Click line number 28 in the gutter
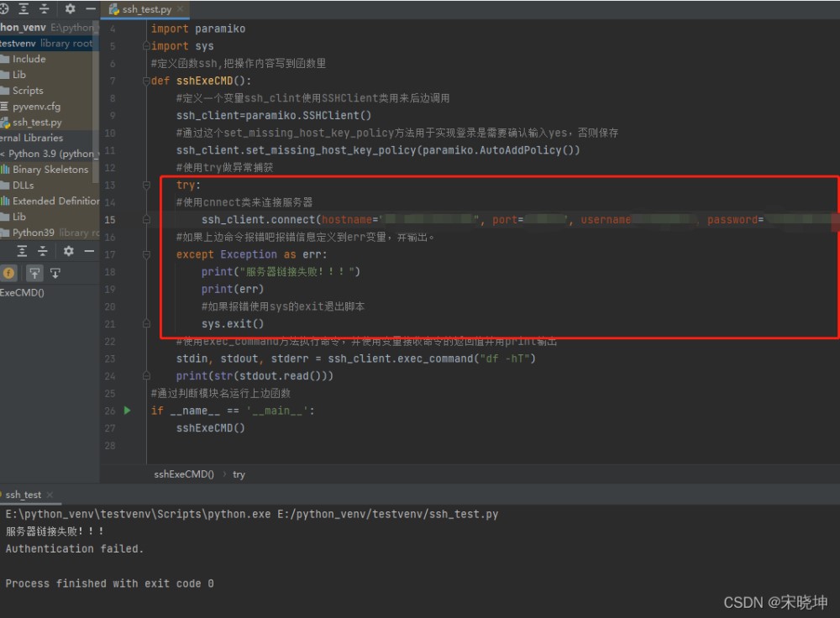Viewport: 840px width, 618px height. click(x=110, y=446)
